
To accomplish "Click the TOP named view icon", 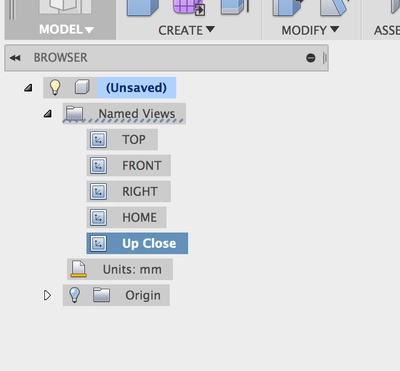I will (x=98, y=139).
